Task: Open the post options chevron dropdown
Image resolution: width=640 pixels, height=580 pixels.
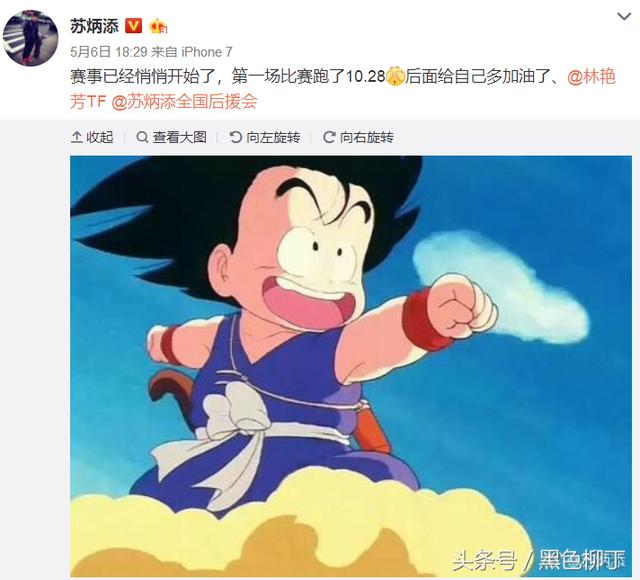Action: pos(624,17)
